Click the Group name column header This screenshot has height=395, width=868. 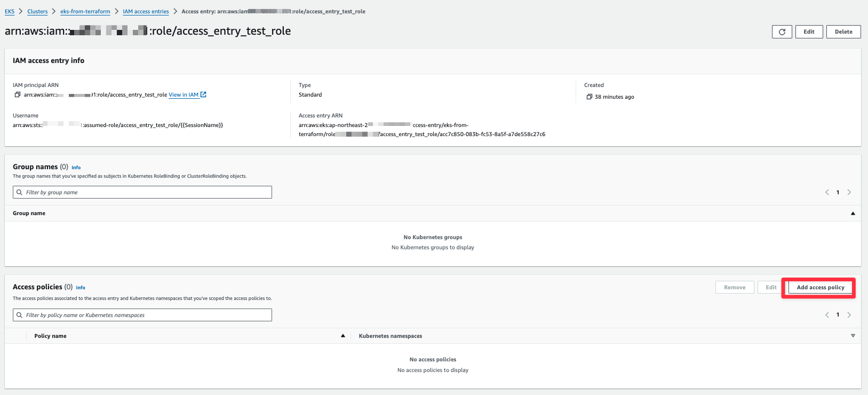pyautogui.click(x=29, y=214)
